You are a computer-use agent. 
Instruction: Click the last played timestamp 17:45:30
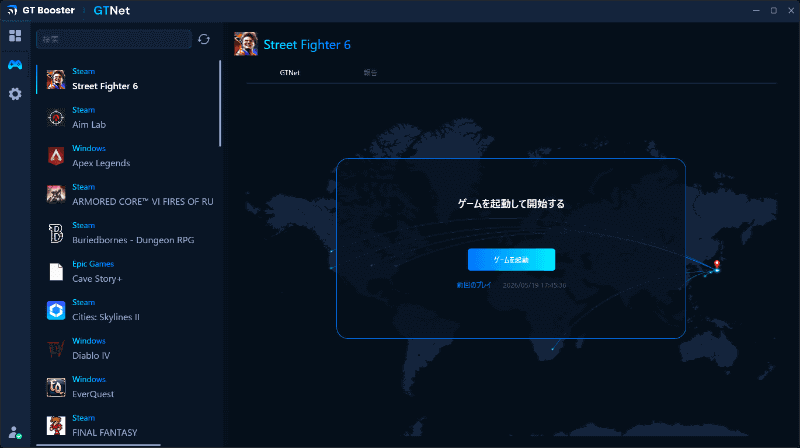(x=534, y=285)
